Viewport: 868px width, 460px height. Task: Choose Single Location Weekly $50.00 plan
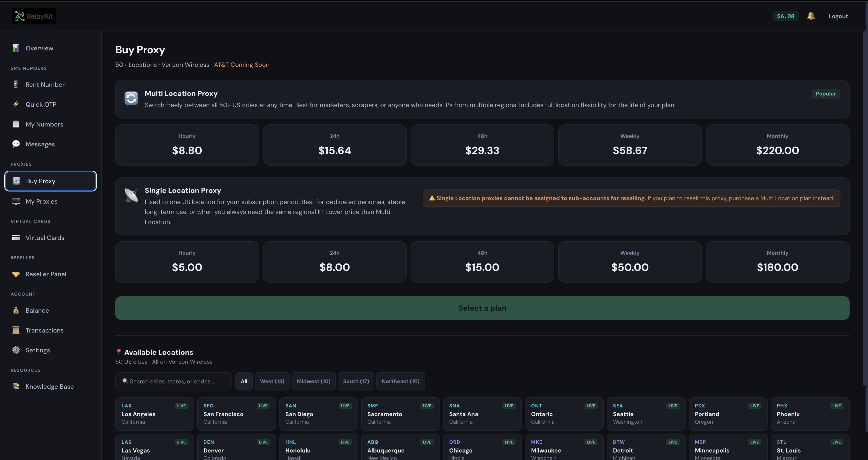coord(630,262)
